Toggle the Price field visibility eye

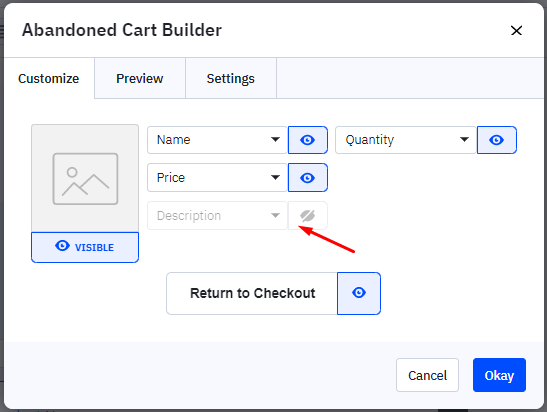tap(307, 178)
